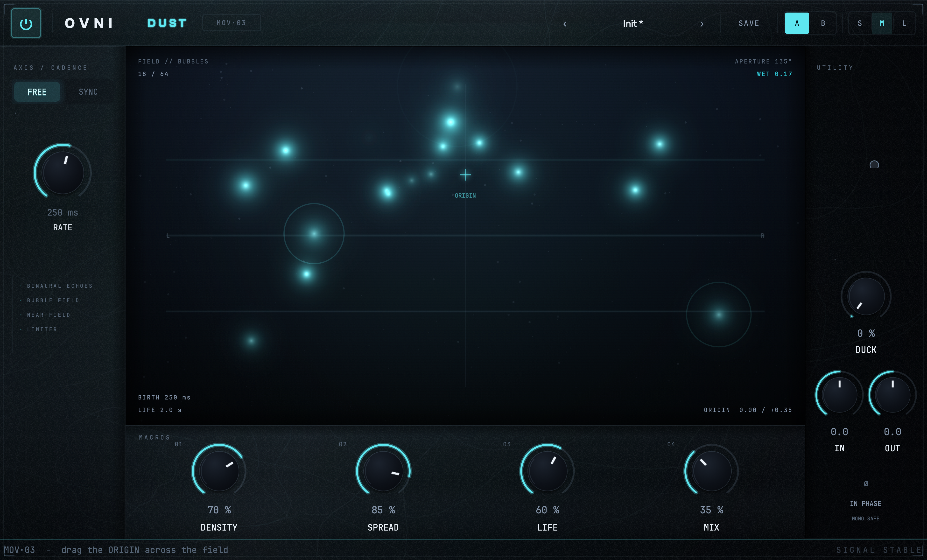The image size is (927, 560).
Task: Click the SPREAD macro knob
Action: tap(383, 471)
